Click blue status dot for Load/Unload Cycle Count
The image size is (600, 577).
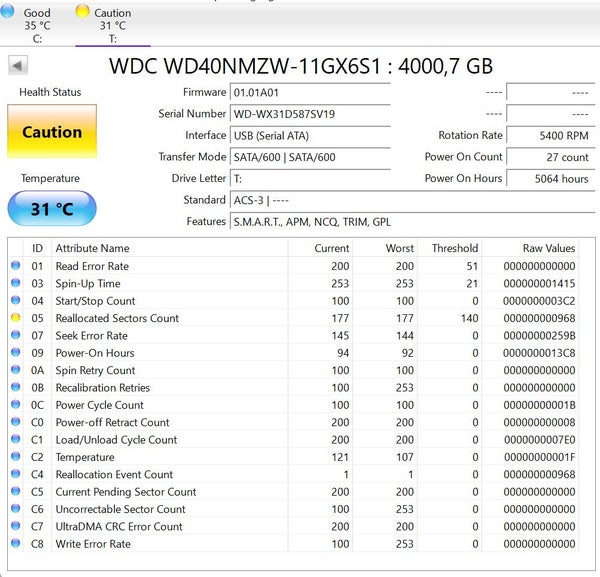tap(16, 438)
